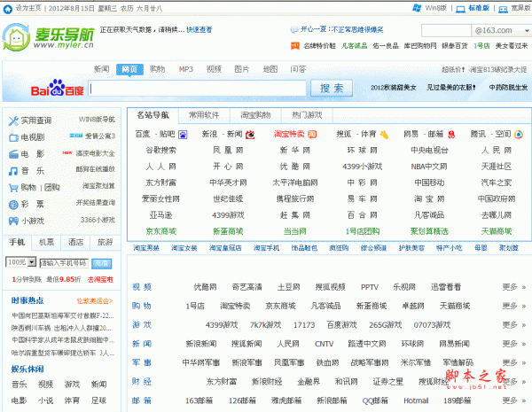Click the 麦乐导航 site logo
This screenshot has height=412, width=532.
pos(48,37)
